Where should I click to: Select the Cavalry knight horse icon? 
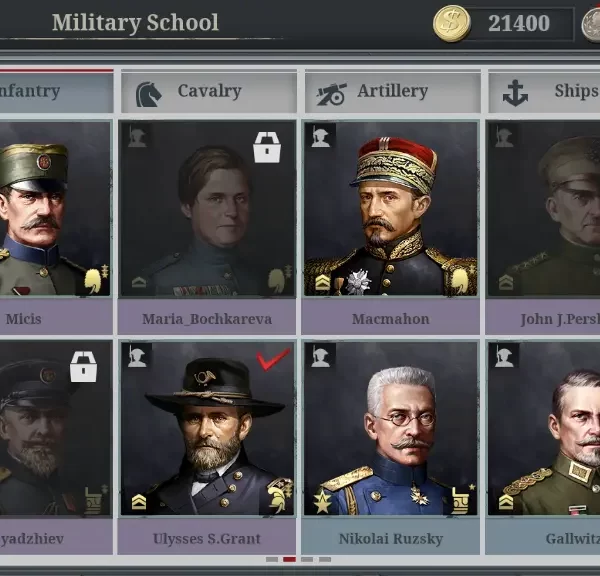click(x=148, y=94)
